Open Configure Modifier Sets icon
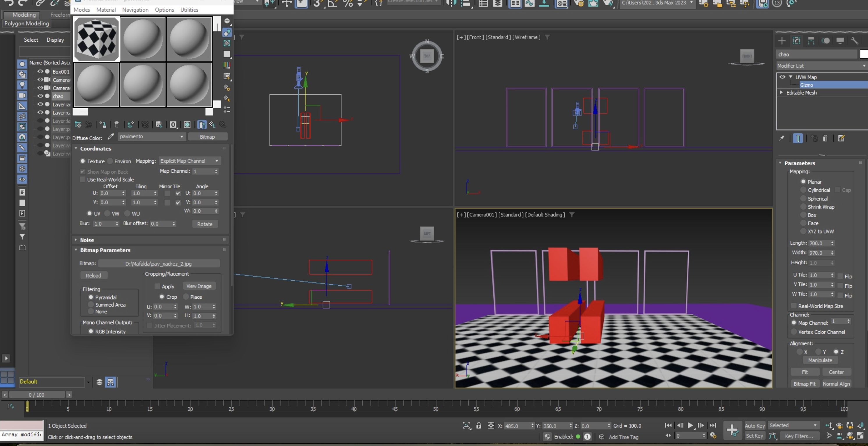 point(842,138)
